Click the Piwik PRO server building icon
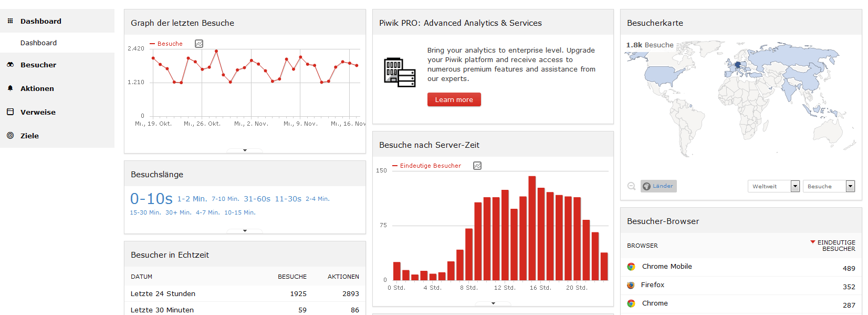Viewport: 868px width, 315px height. 400,72
